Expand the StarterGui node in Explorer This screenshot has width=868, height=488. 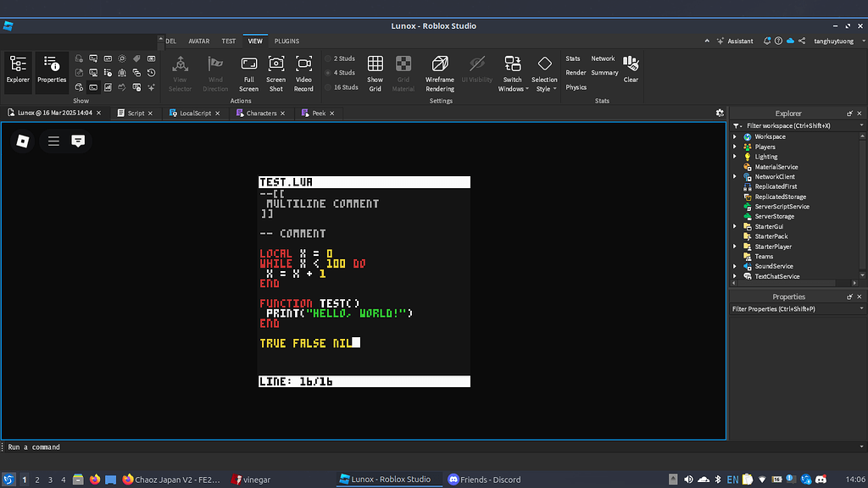[x=735, y=226]
